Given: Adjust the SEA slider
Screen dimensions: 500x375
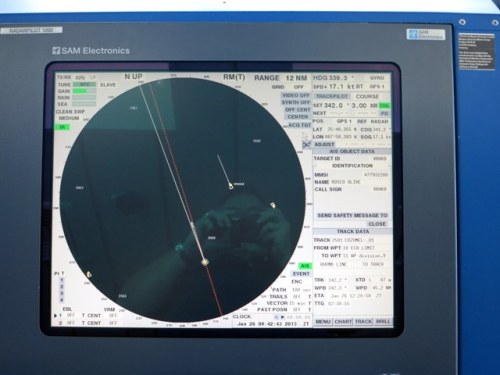Looking at the screenshot, I should click(84, 104).
